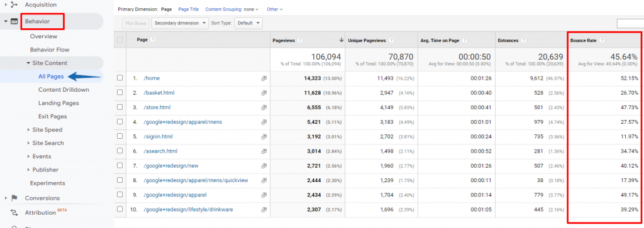The image size is (644, 228).
Task: Click help icon beside Bounce Rate header
Action: (x=602, y=40)
